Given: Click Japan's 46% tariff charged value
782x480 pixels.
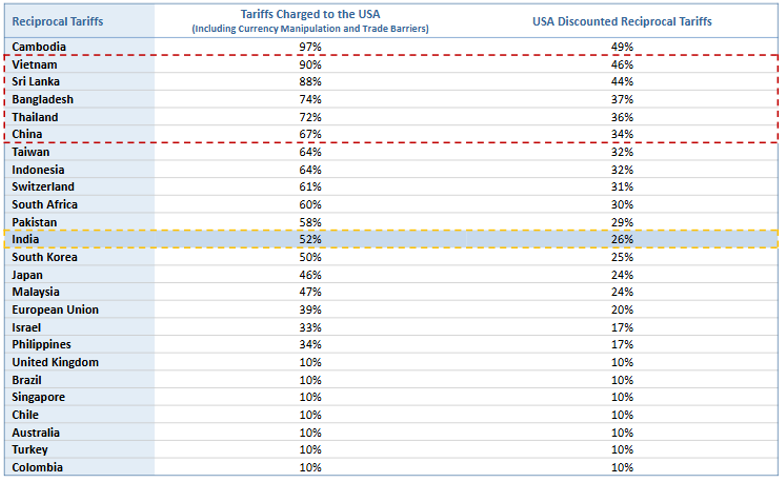Looking at the screenshot, I should point(310,275).
